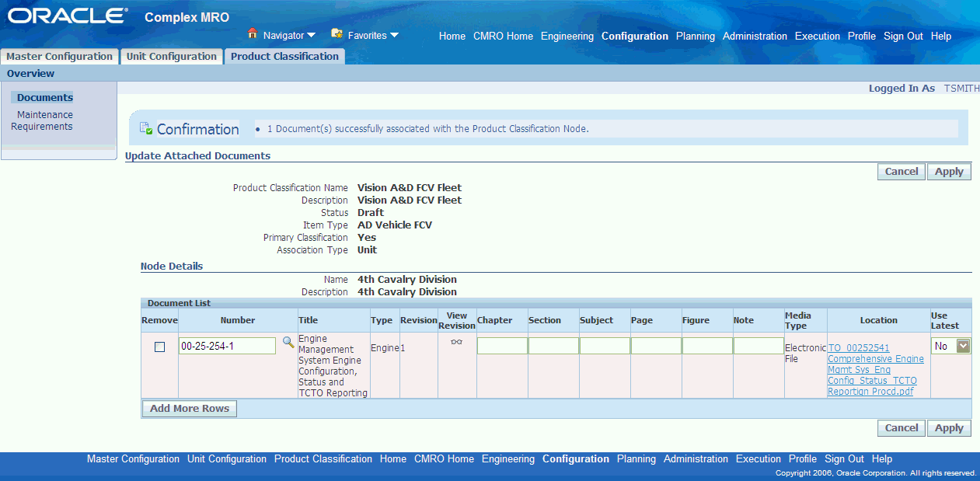Click the upper Apply button
Image resolution: width=980 pixels, height=481 pixels.
pos(949,172)
